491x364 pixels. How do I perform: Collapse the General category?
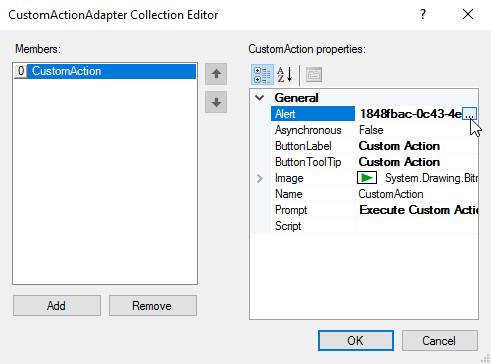coord(260,98)
